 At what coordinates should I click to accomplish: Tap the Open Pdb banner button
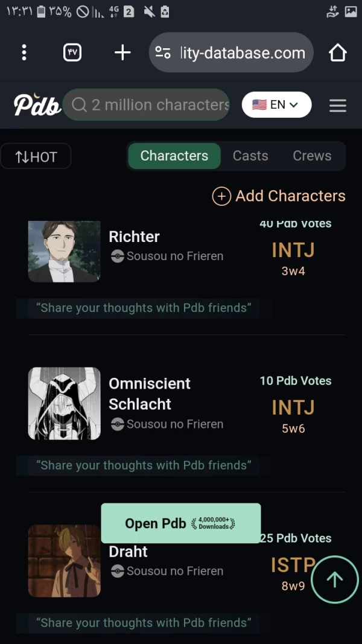(180, 523)
